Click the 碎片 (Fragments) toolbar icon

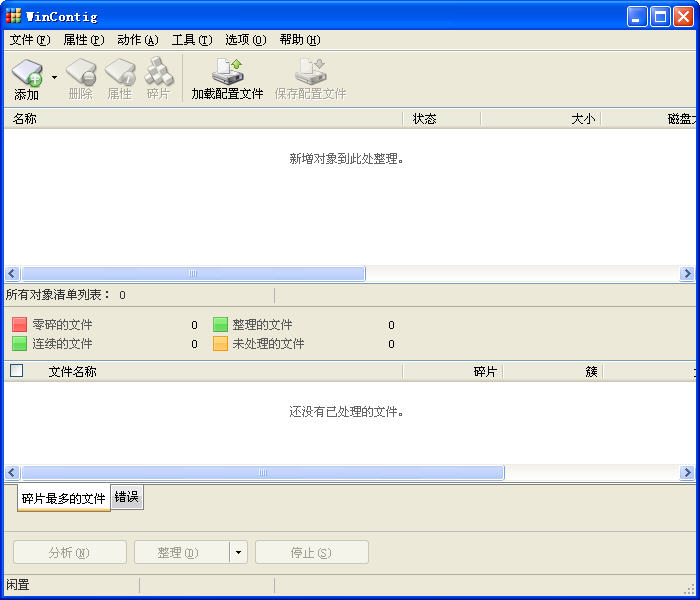tap(158, 78)
